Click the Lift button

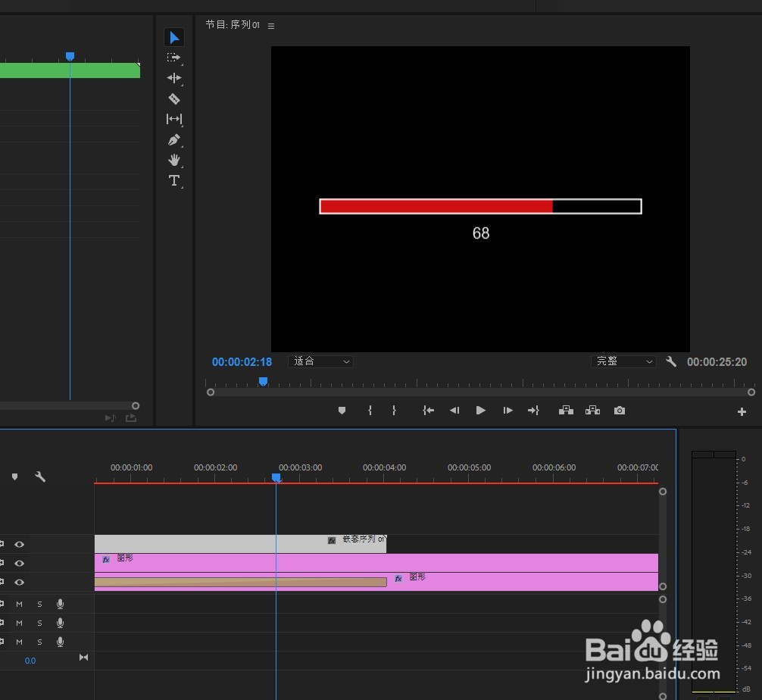coord(566,411)
